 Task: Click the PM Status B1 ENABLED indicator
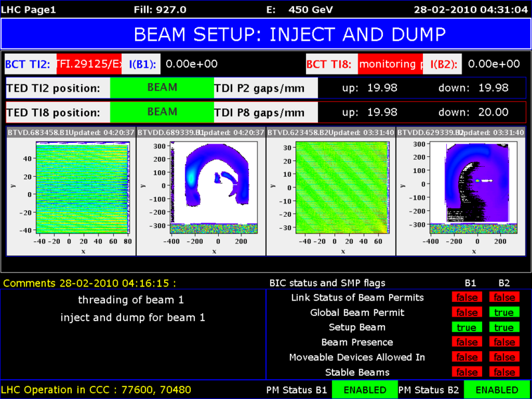(364, 390)
